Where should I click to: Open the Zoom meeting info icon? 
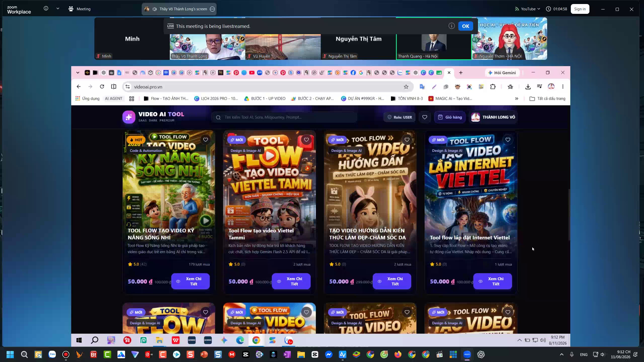point(46,8)
